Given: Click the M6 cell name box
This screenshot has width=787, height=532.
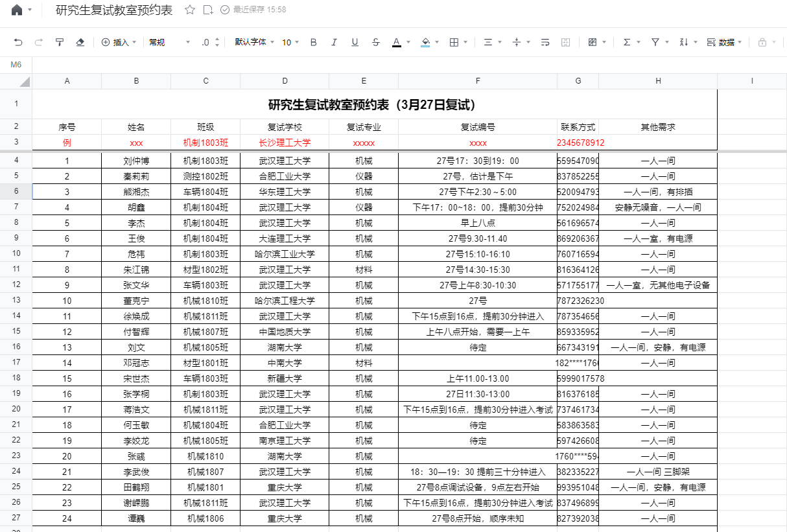Looking at the screenshot, I should (x=16, y=65).
